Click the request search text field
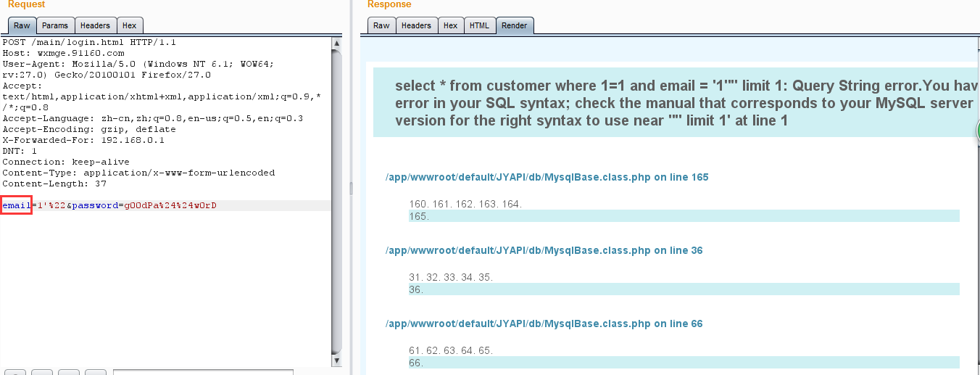The height and width of the screenshot is (375, 980). [203, 372]
